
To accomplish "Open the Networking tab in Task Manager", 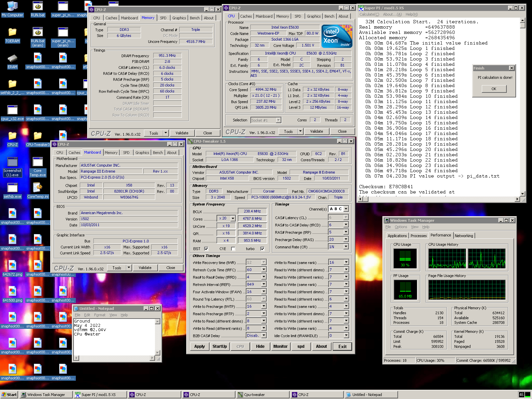I will pyautogui.click(x=464, y=236).
